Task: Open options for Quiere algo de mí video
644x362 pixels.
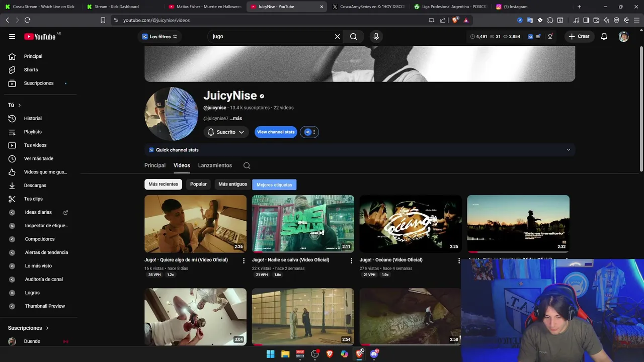Action: (244, 260)
